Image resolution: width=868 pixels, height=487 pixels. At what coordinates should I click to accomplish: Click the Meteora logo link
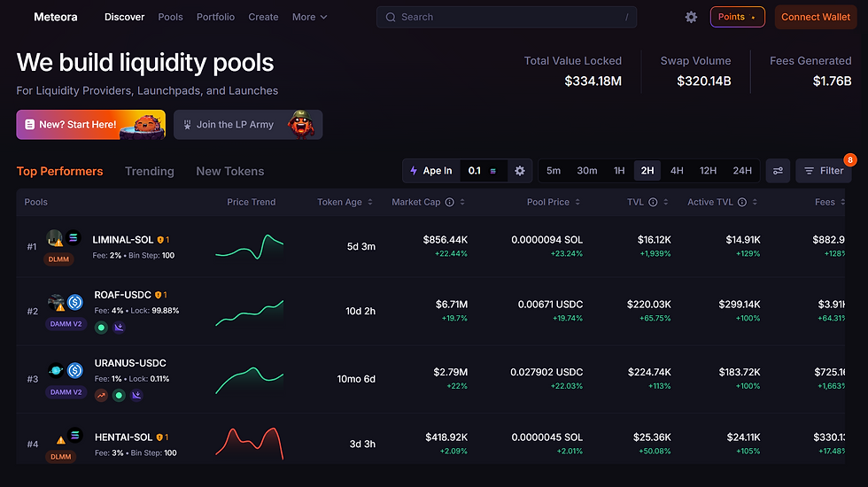click(55, 17)
